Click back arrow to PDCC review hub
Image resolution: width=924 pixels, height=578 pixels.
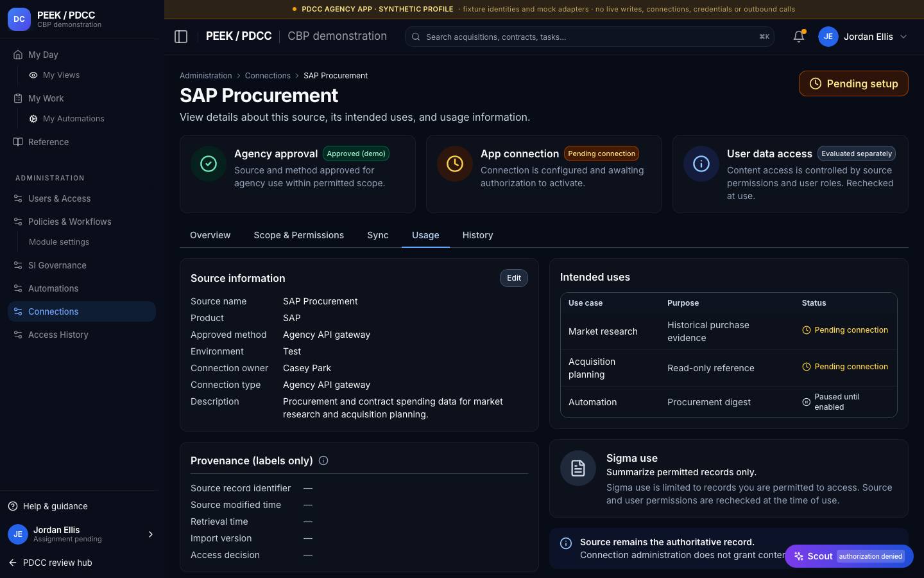tap(13, 563)
